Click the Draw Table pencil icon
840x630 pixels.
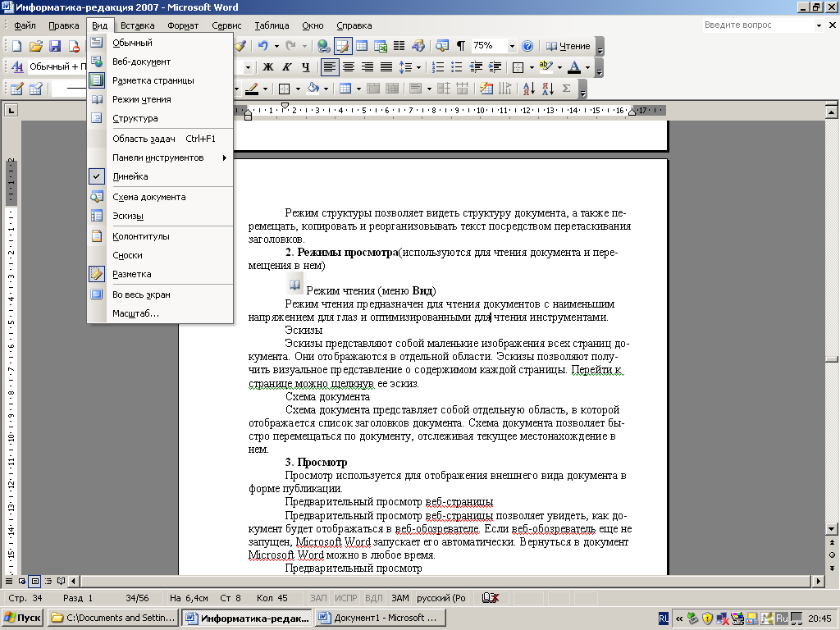pos(16,89)
